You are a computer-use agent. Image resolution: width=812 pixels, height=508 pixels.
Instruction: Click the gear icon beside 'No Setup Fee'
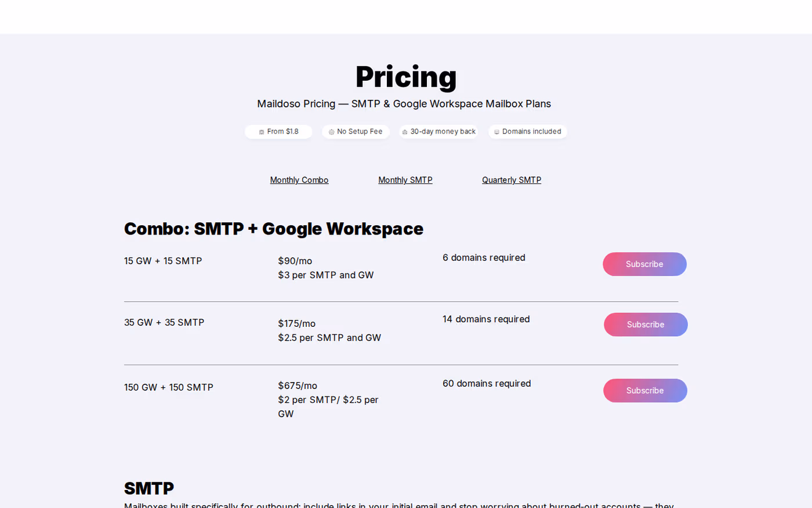(x=332, y=132)
